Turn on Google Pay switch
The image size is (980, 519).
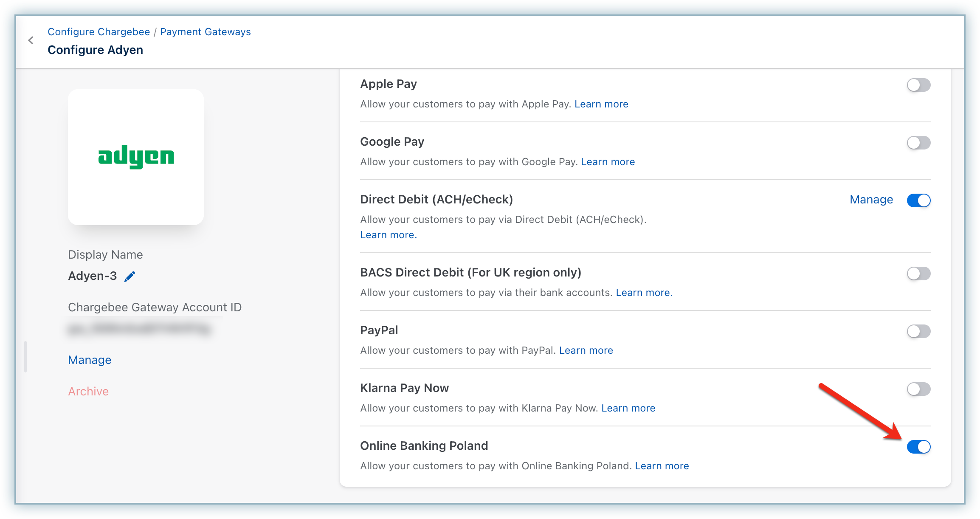(x=918, y=143)
